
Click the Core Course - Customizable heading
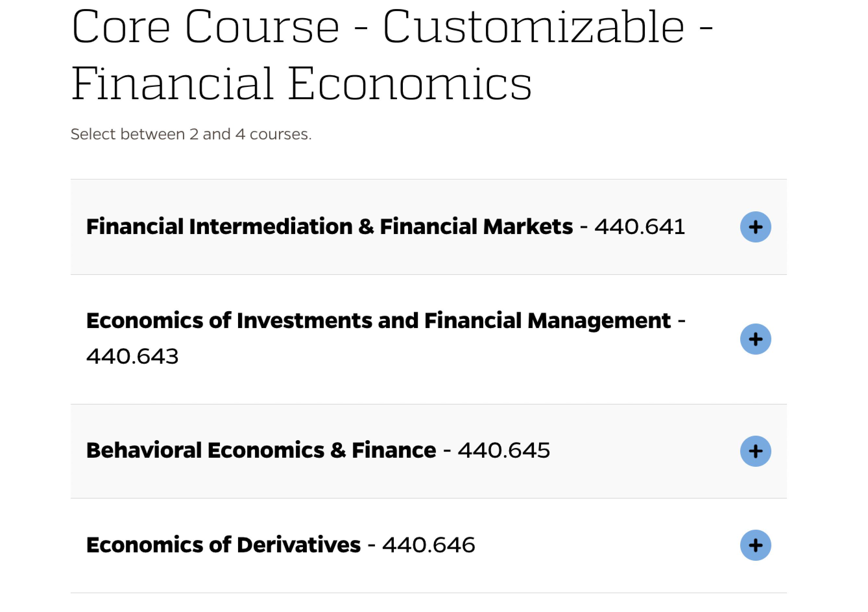[x=391, y=27]
